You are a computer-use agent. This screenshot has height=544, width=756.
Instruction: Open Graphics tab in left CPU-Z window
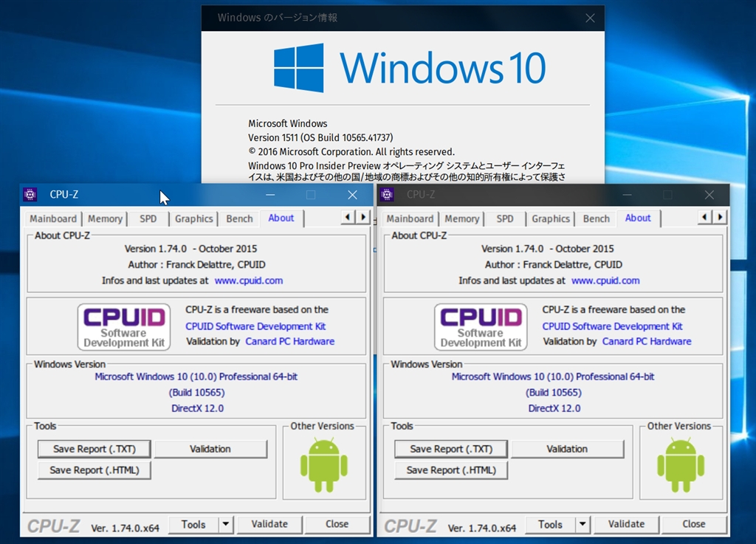pos(194,218)
